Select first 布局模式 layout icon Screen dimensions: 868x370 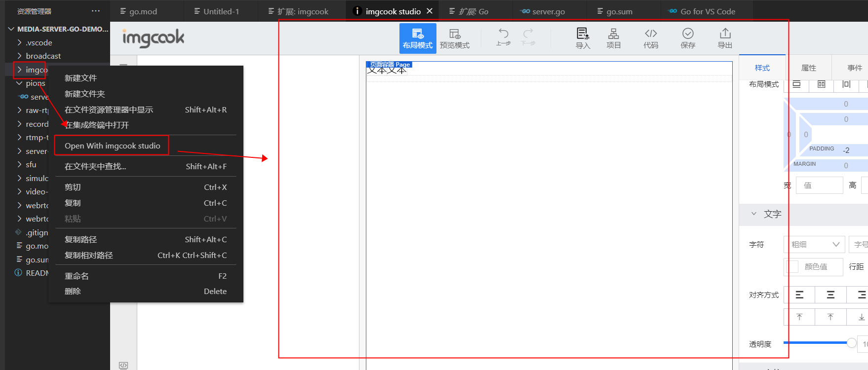point(796,84)
